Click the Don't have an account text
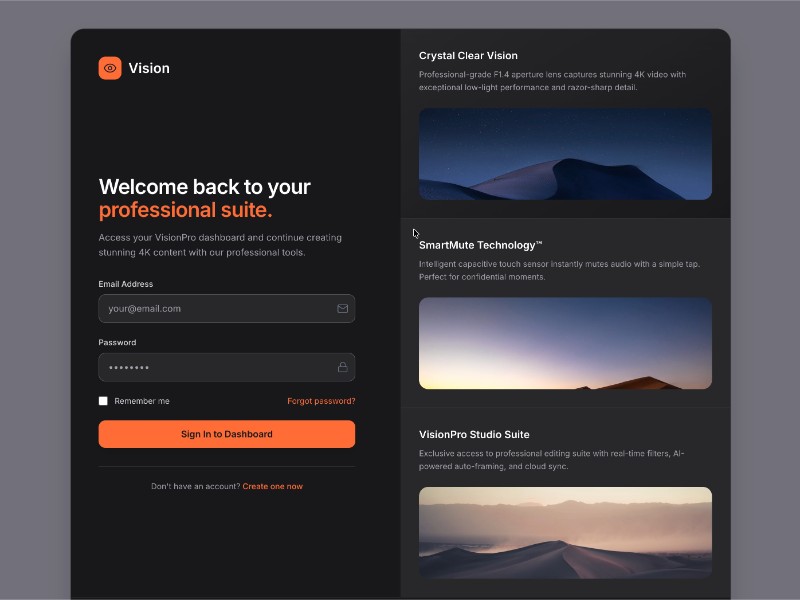800x600 pixels. click(195, 486)
